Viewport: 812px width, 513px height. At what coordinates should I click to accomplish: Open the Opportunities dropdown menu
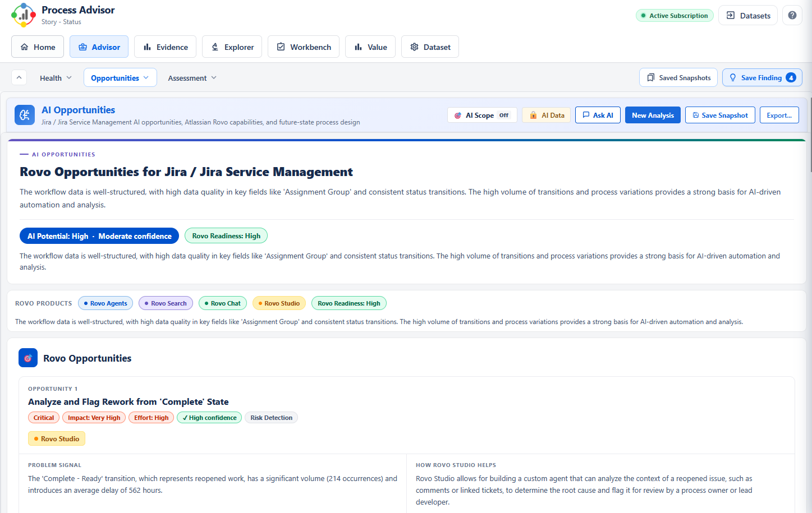(x=120, y=78)
